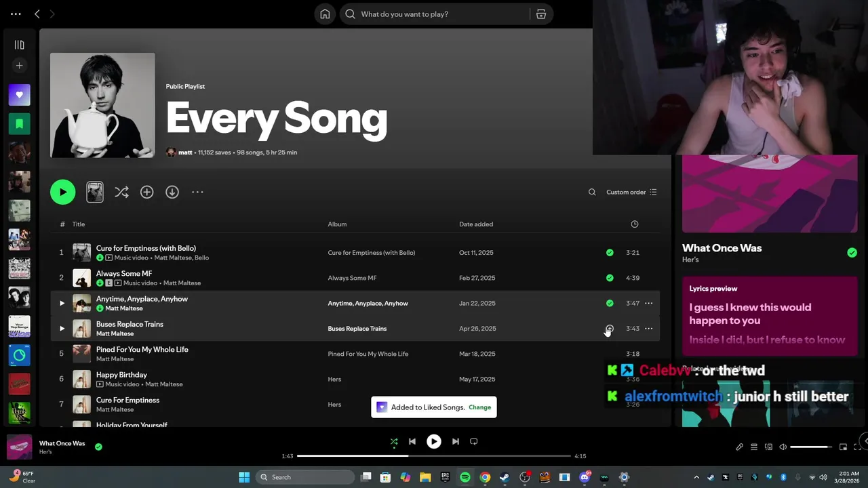
Task: Open Liked Songs in the sidebar
Action: [19, 95]
